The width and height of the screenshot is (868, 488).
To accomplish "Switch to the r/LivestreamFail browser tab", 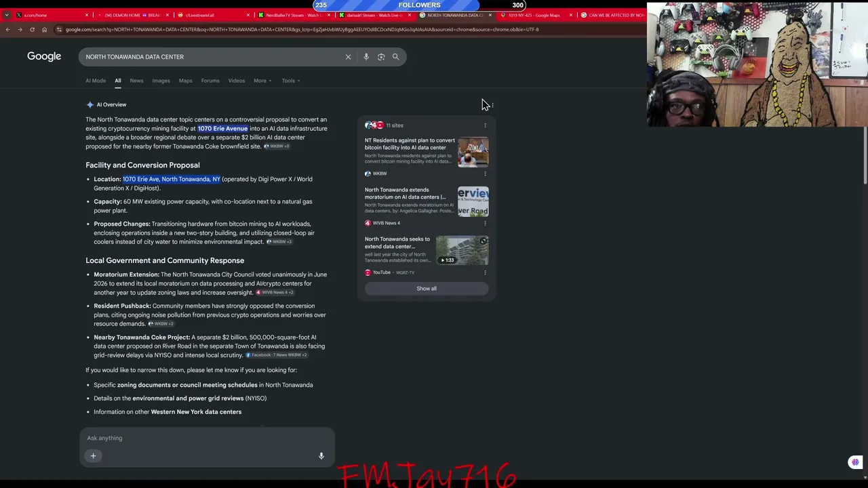I will tap(213, 15).
